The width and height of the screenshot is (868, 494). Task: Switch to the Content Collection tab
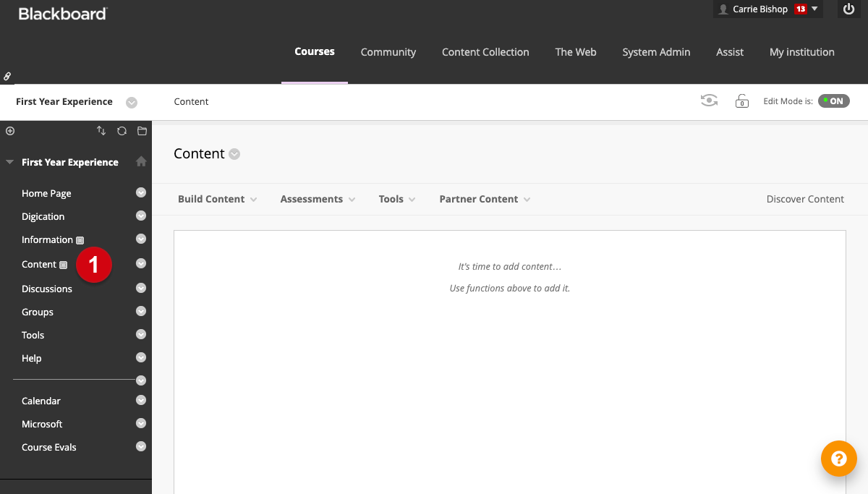485,52
